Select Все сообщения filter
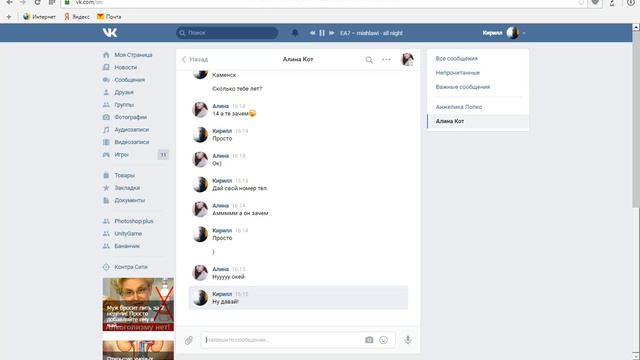This screenshot has width=640, height=360. point(456,58)
